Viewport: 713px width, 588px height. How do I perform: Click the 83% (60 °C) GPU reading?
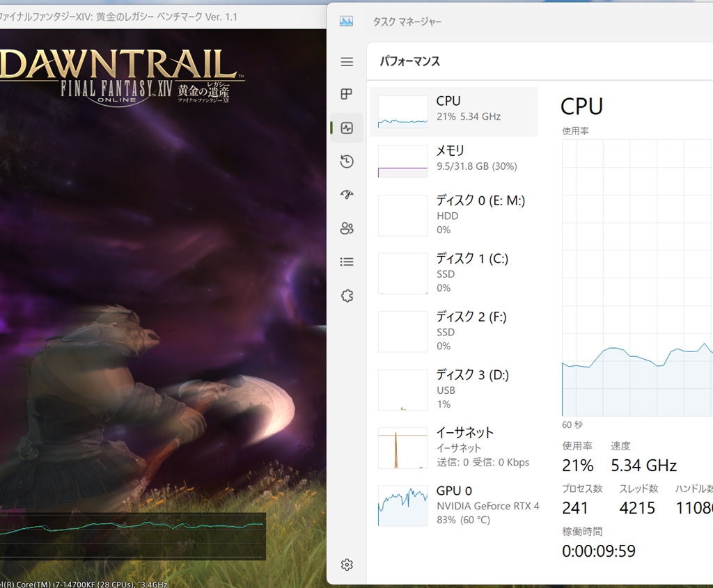pyautogui.click(x=463, y=520)
